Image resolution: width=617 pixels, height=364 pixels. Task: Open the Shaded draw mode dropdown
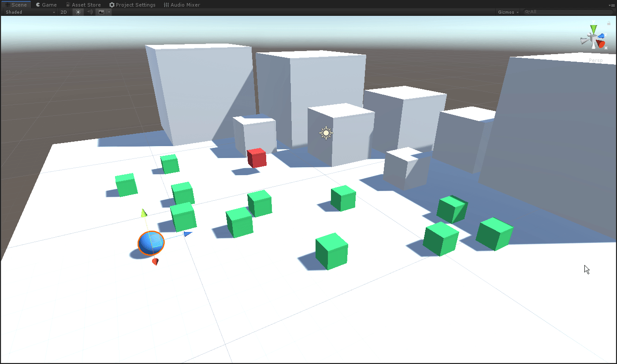[x=30, y=12]
